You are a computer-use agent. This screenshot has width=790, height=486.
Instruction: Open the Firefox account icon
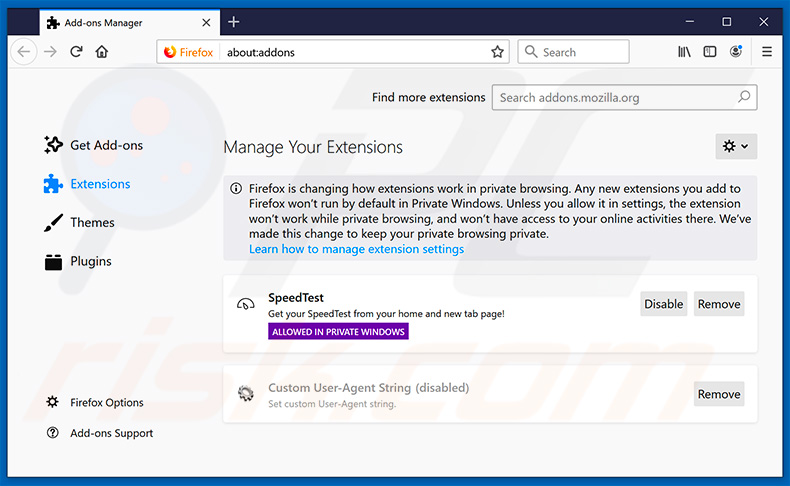tap(737, 52)
